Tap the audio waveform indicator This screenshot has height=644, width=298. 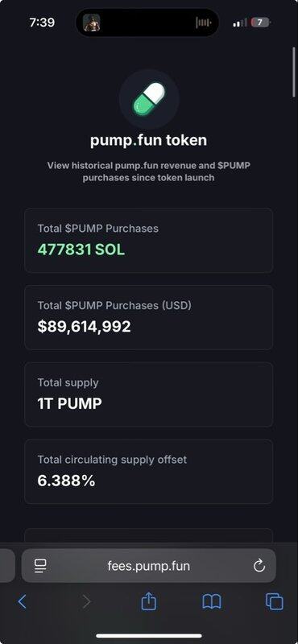pyautogui.click(x=204, y=23)
